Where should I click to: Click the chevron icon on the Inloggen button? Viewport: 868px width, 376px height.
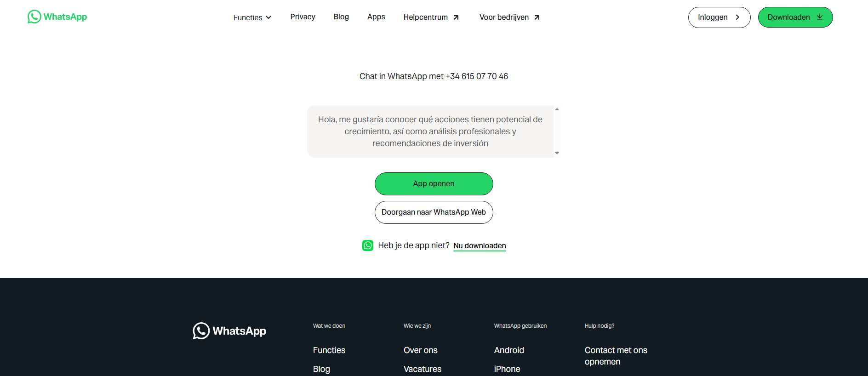[x=737, y=17]
